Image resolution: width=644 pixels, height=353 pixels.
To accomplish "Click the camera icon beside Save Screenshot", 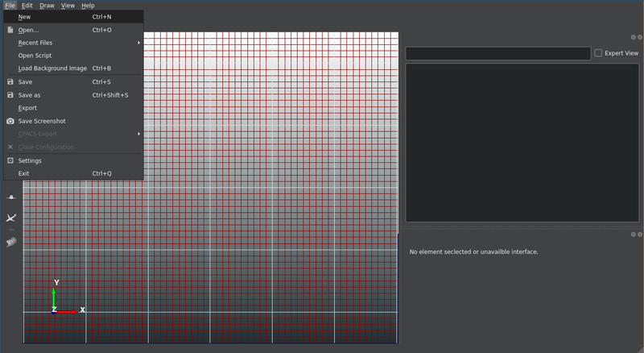I will (x=10, y=121).
